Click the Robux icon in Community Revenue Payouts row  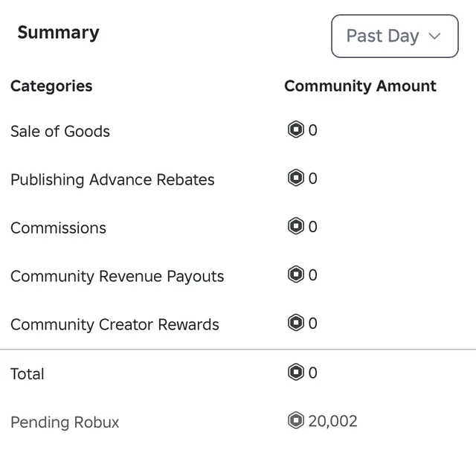(296, 274)
